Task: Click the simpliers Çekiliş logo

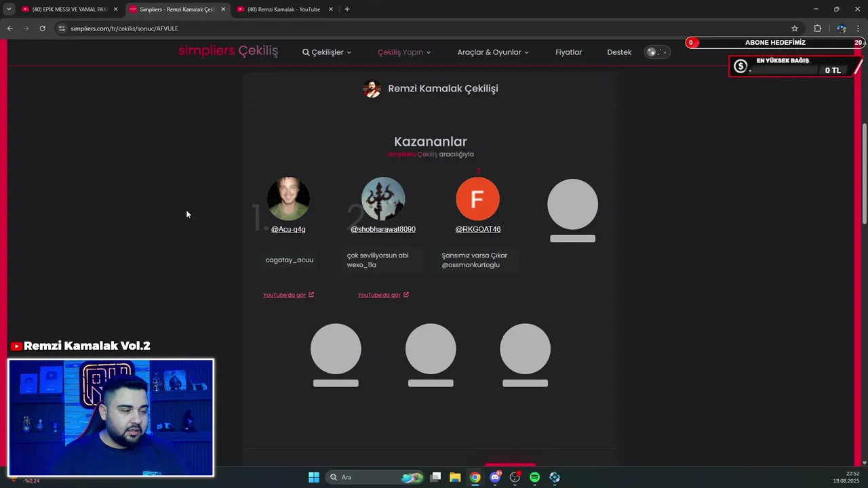Action: pyautogui.click(x=229, y=52)
